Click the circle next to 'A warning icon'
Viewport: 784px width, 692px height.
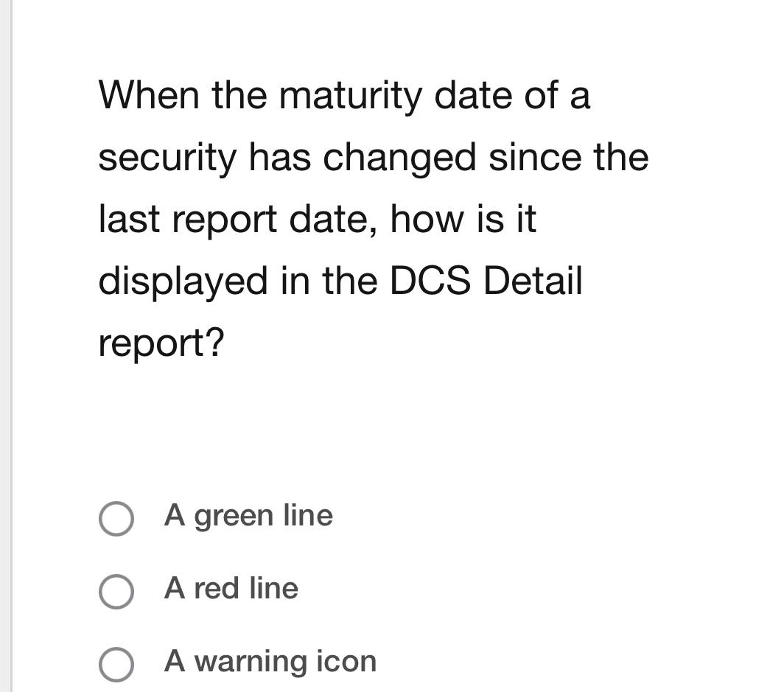coord(116,665)
